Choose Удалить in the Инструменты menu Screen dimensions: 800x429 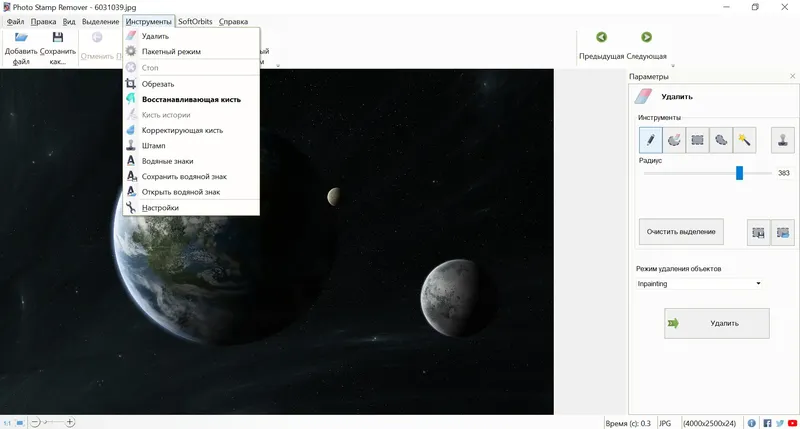[x=191, y=36]
